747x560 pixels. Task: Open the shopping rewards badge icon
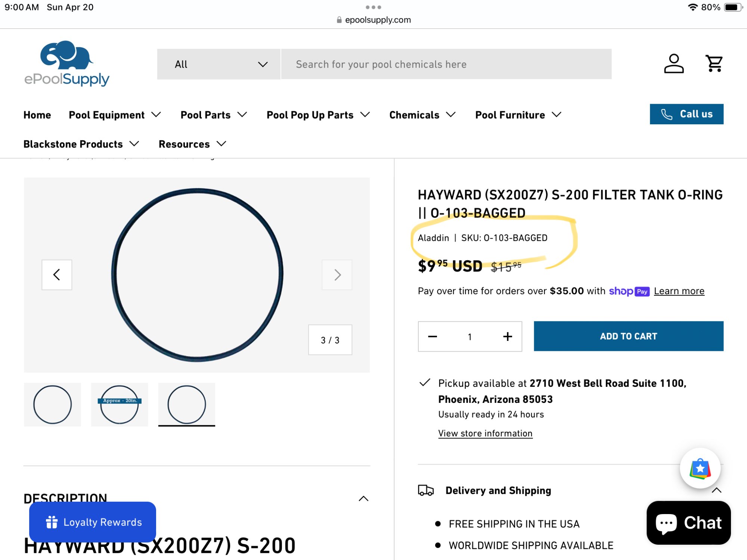tap(700, 468)
